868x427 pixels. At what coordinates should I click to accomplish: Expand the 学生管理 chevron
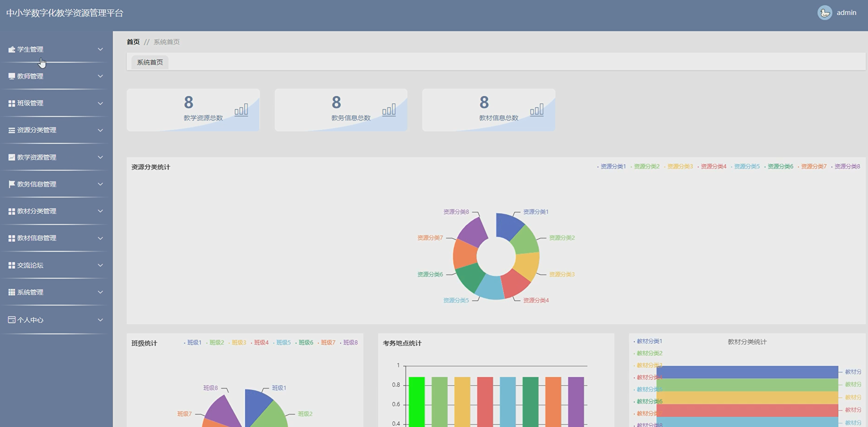pos(100,50)
